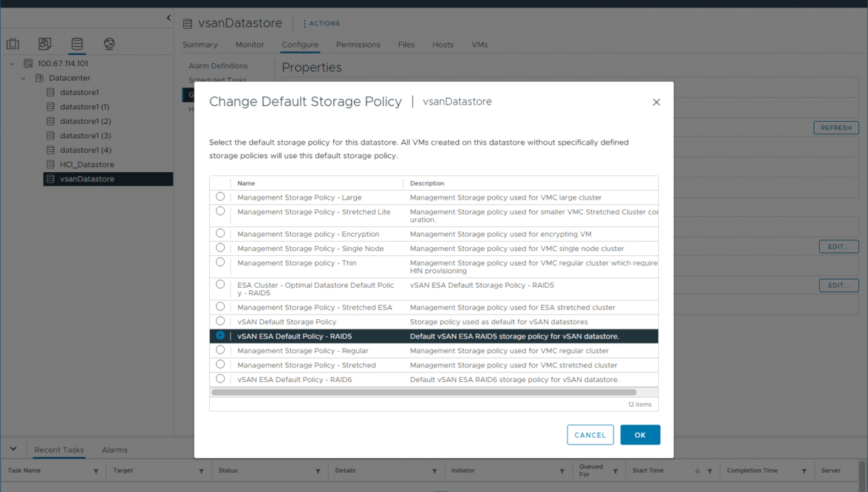Go to the VMs tab

[x=479, y=45]
